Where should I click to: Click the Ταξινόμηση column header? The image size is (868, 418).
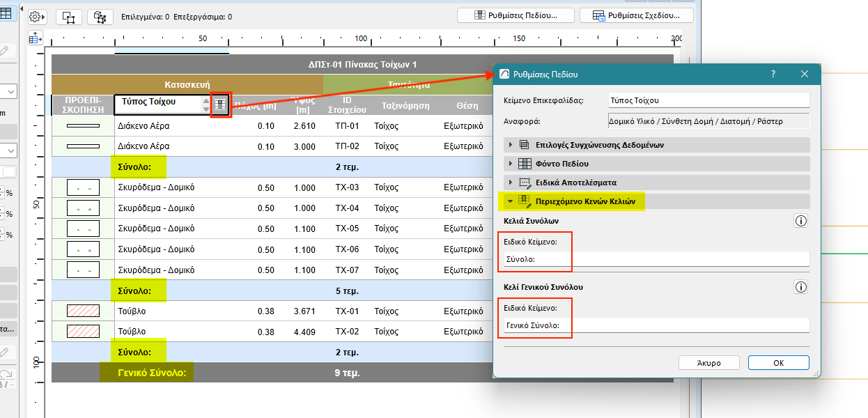(405, 105)
